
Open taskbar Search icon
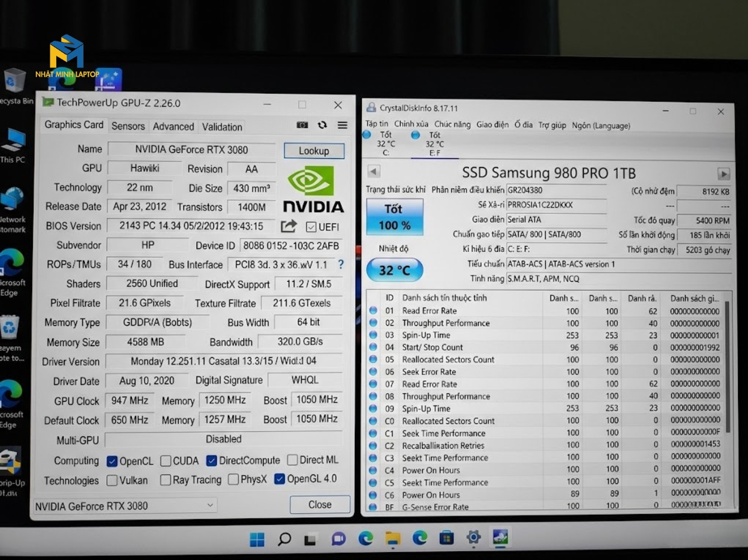click(x=284, y=539)
